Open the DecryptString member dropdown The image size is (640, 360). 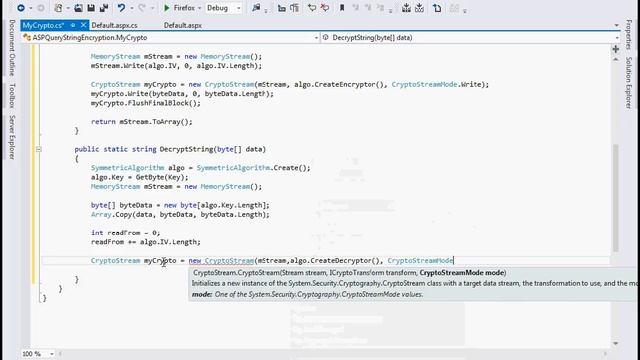[617, 38]
